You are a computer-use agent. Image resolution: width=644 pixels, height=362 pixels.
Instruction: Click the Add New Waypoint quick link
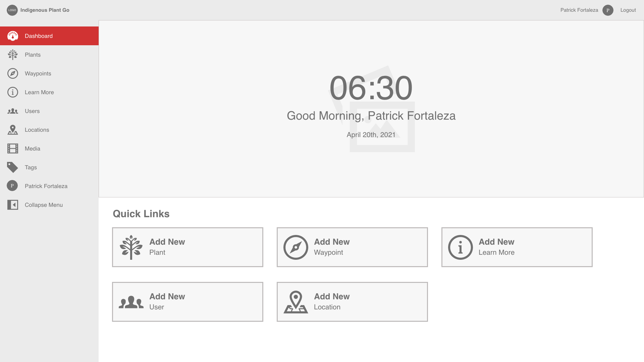coord(352,247)
